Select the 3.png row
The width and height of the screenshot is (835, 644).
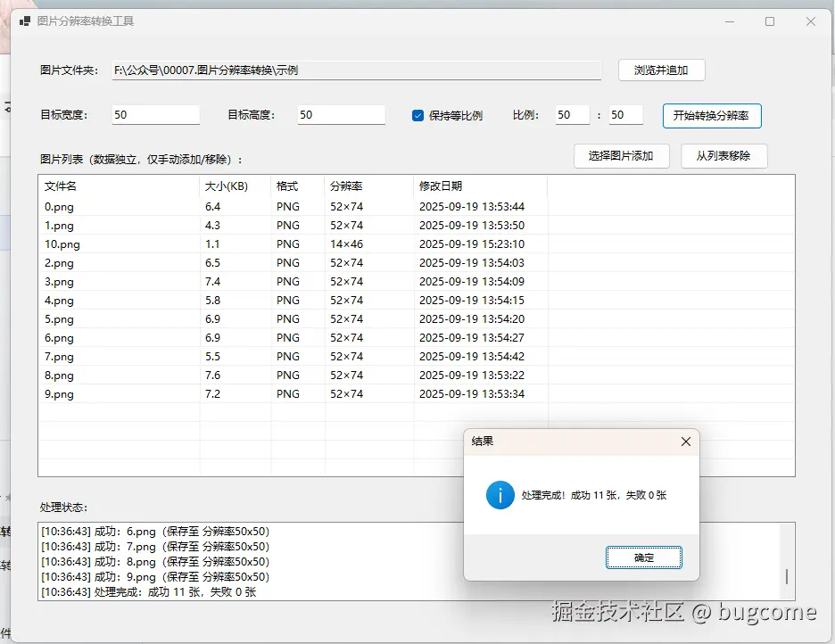click(x=417, y=282)
